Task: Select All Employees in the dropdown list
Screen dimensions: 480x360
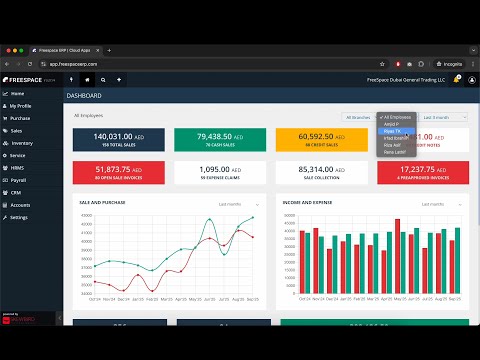Action: (396, 117)
